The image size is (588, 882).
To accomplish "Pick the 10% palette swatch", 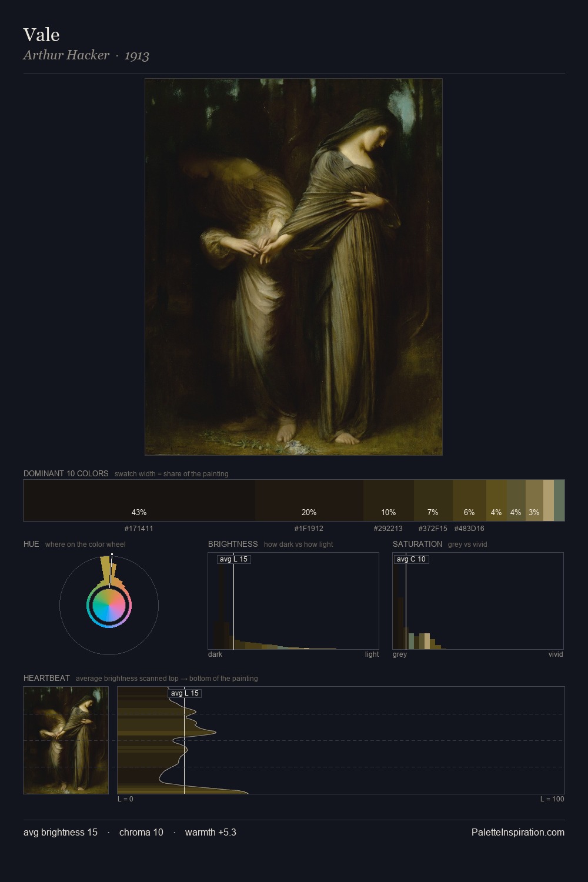I will tap(389, 500).
